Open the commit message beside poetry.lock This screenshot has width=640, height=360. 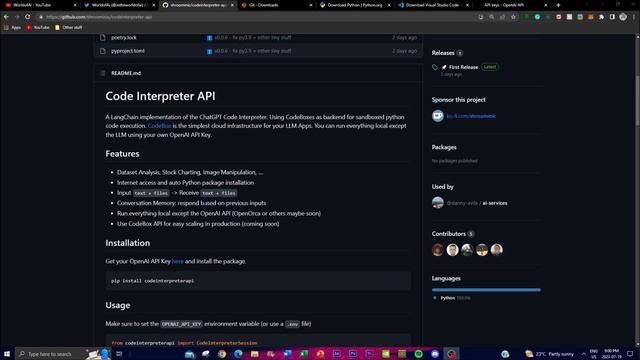coord(253,38)
